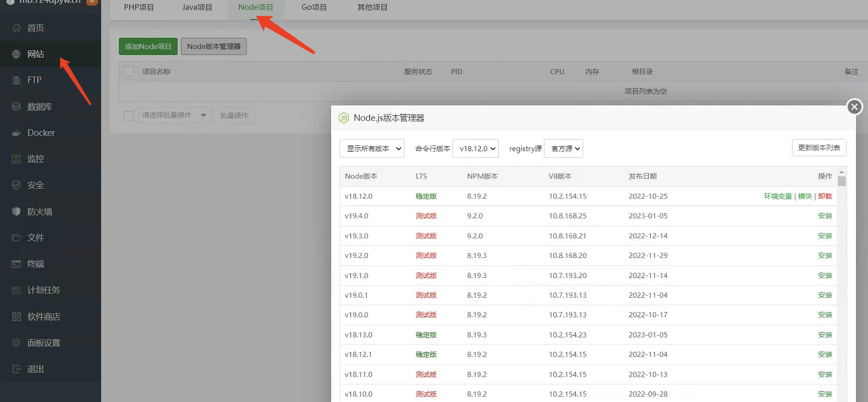Click the 安全 shield icon

pyautogui.click(x=16, y=185)
